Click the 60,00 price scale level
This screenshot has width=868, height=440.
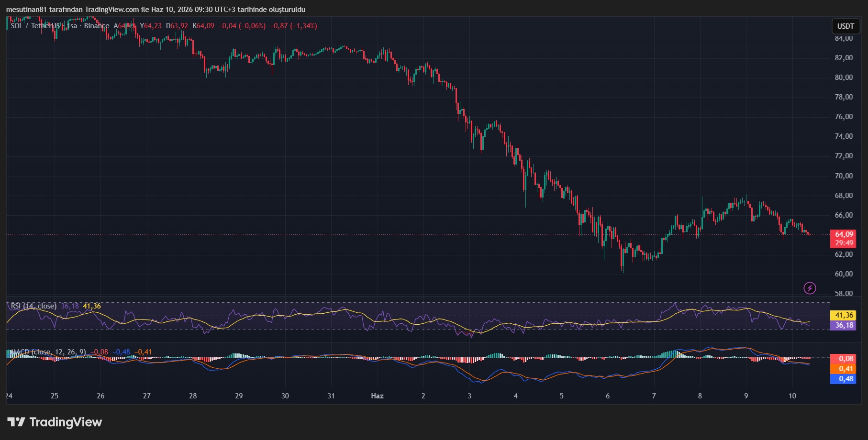click(x=844, y=274)
